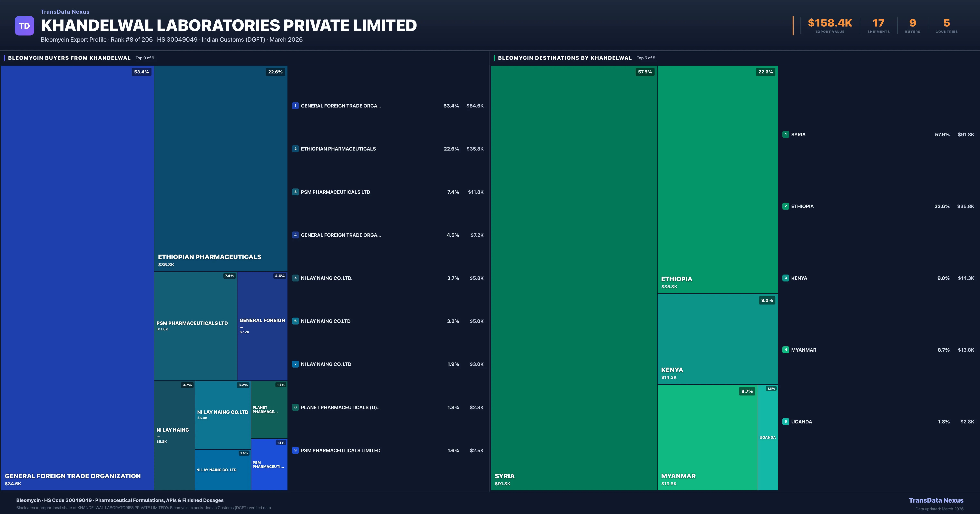Click rank badge 8 beside Planet Pharmaceuticals
980x514 pixels.
click(x=295, y=407)
